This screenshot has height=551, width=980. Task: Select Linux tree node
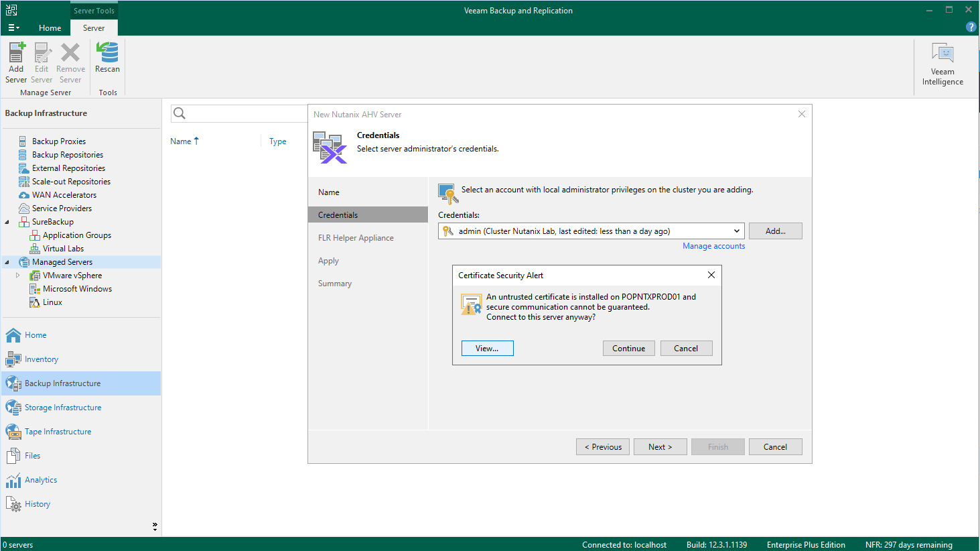click(x=52, y=302)
